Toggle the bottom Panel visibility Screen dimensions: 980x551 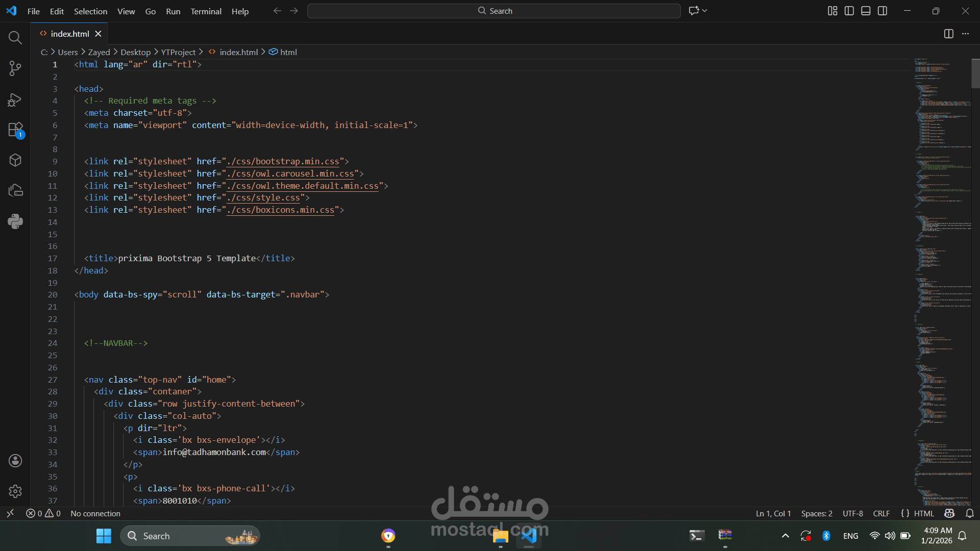tap(866, 11)
